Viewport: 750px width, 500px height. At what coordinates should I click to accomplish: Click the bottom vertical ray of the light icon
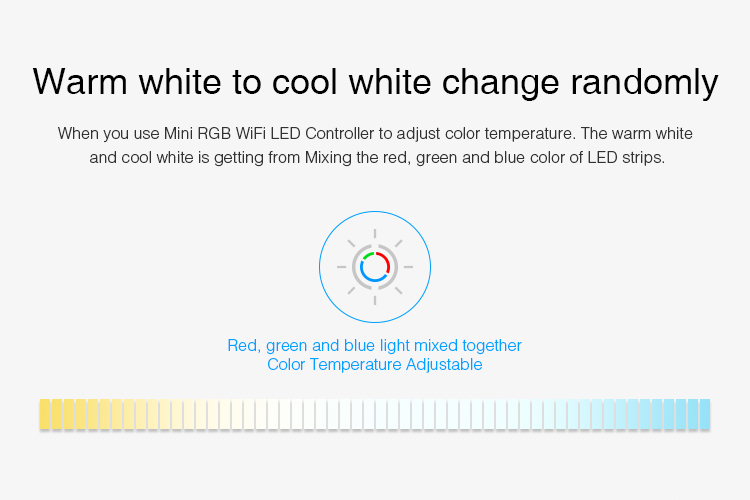point(375,300)
